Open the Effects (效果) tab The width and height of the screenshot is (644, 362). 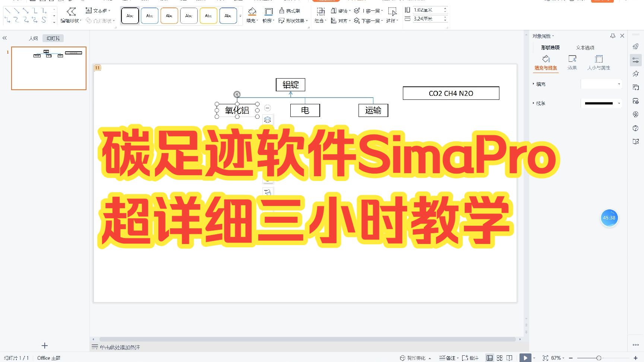572,63
